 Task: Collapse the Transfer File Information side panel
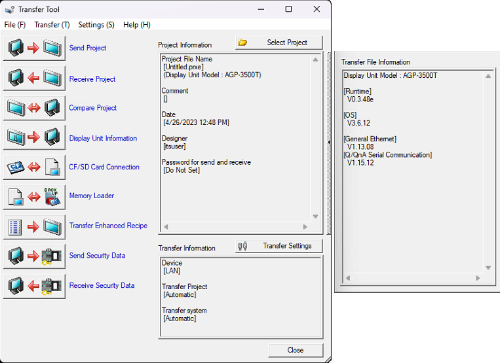[329, 143]
